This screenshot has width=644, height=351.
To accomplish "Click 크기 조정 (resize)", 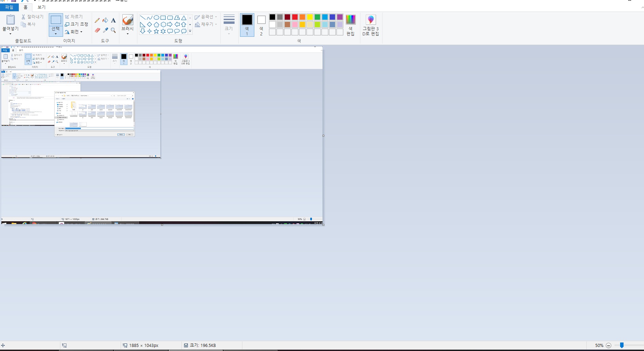I will pos(76,24).
